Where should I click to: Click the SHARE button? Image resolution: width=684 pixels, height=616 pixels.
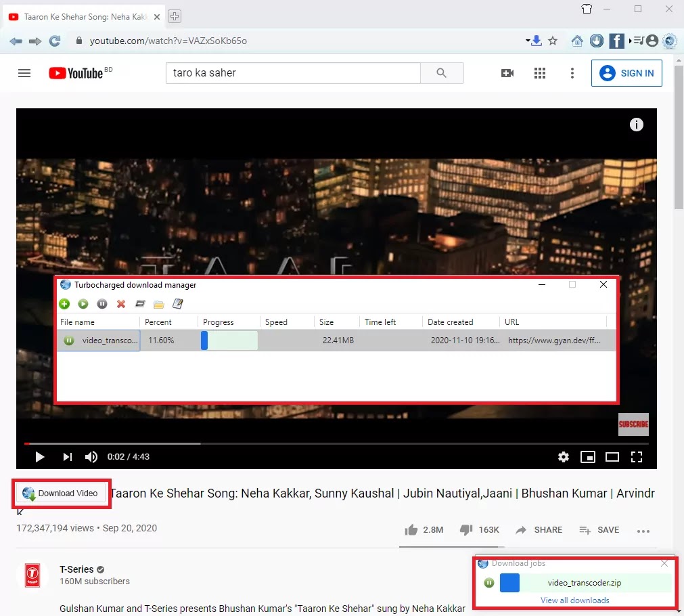point(539,530)
